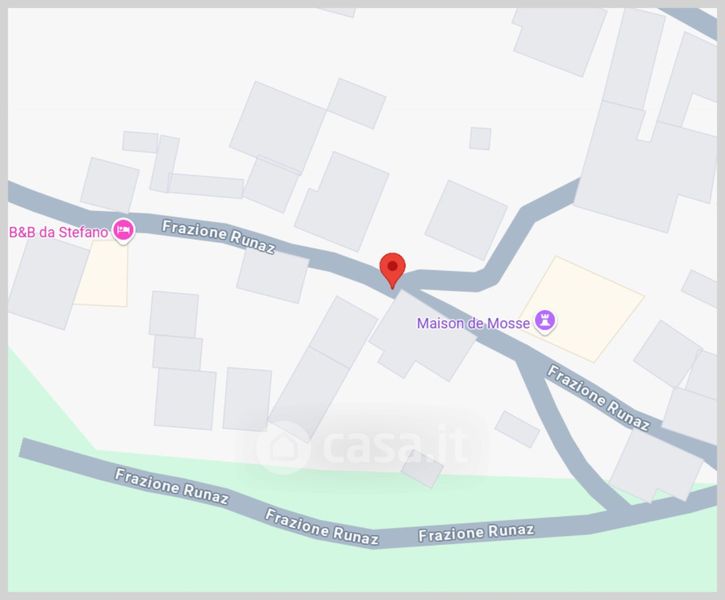Click the beige highlighted building under B&B da Stefano
The image size is (725, 600).
tap(102, 273)
